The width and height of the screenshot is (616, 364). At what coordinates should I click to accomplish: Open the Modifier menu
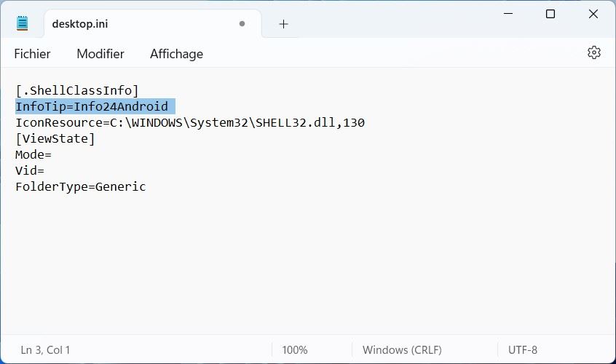coord(100,54)
